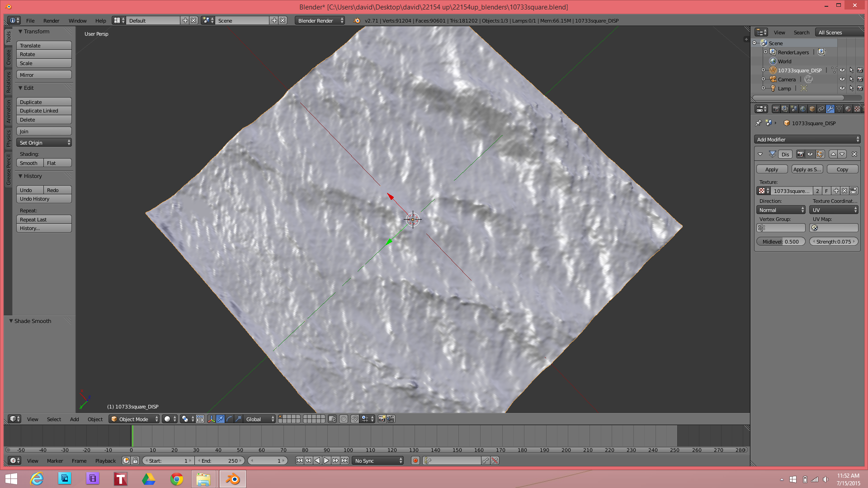868x488 pixels.
Task: Open the World properties tab
Action: tap(803, 109)
